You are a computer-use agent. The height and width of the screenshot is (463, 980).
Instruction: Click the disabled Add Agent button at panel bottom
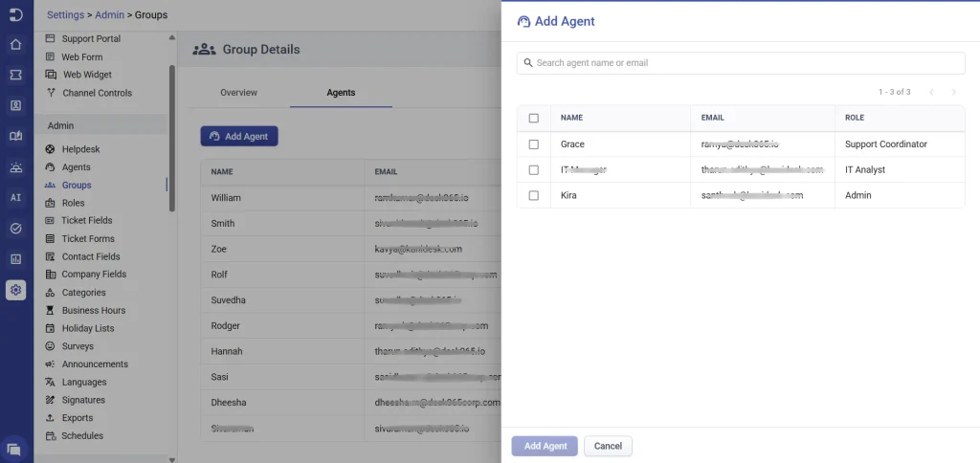[x=545, y=446]
